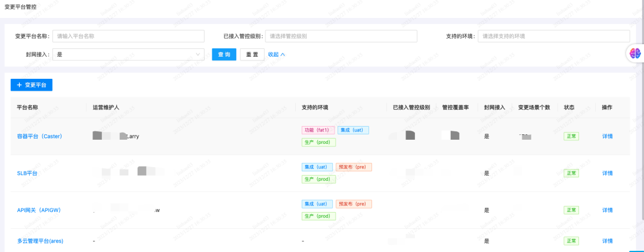Click 预发布（pre） tag in SLB平台 row
644x252 pixels.
click(354, 167)
